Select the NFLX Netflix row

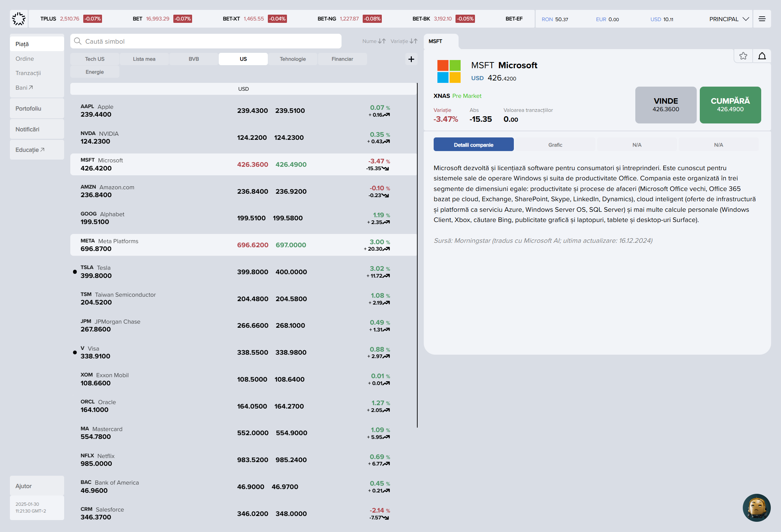(x=243, y=460)
